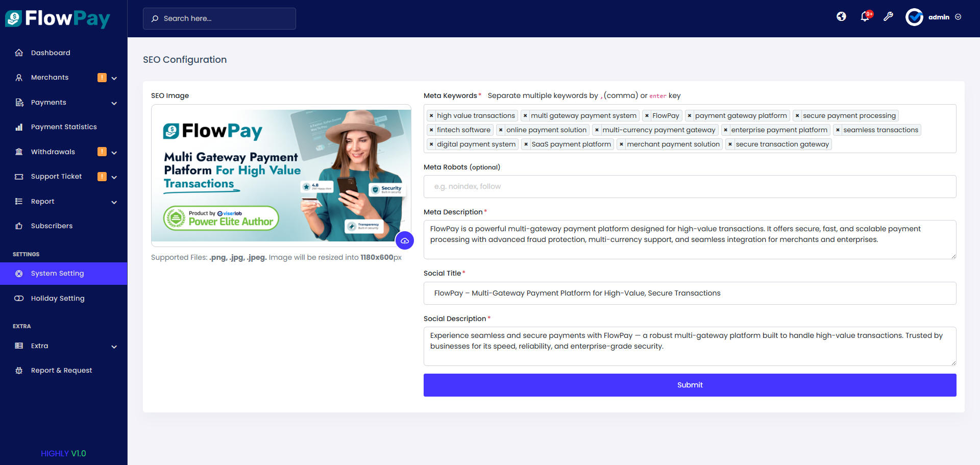This screenshot has height=465, width=980.
Task: Click the Meta Robots input field
Action: (690, 187)
